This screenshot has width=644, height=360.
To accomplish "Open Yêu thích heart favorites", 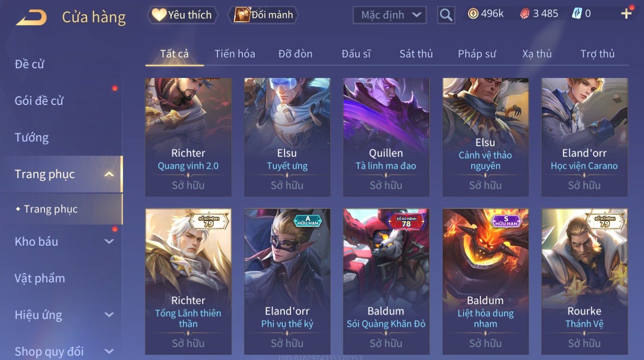I will point(183,15).
